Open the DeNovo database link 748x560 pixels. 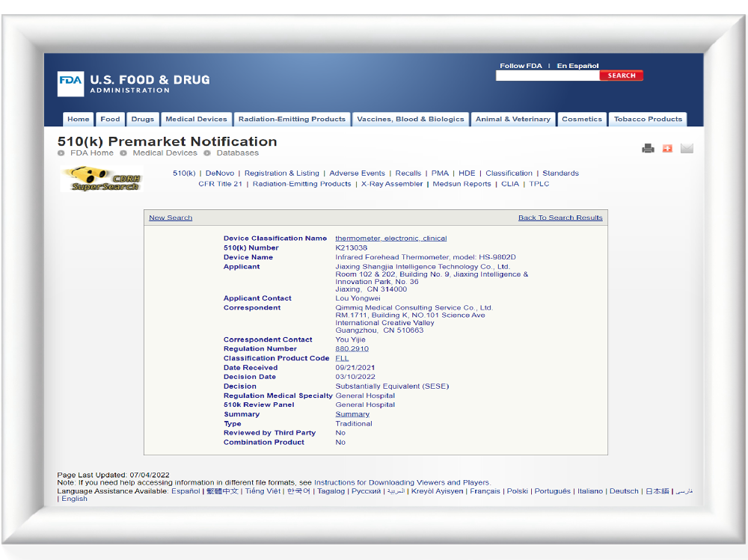click(220, 173)
